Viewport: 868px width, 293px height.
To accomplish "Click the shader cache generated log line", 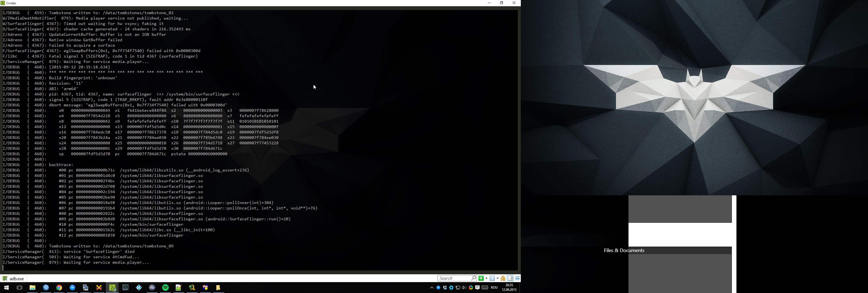I will click(x=96, y=29).
